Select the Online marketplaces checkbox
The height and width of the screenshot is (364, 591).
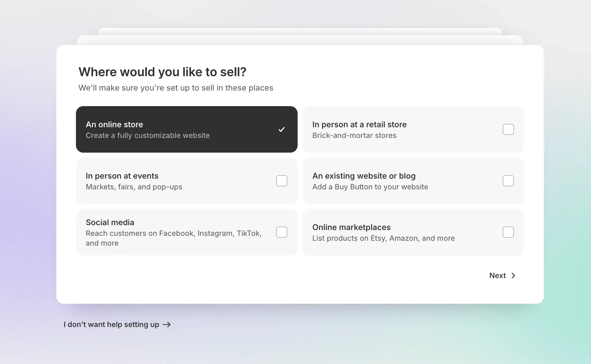[x=508, y=232]
